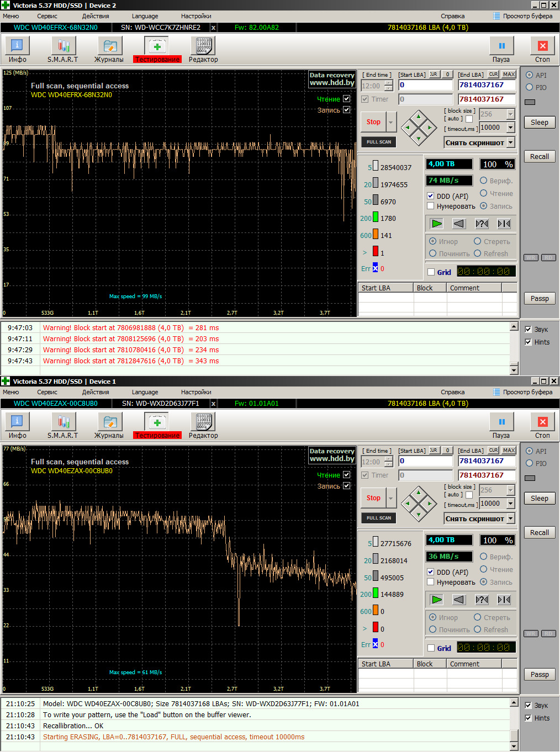
Task: Click Sleep button in Device 2 window
Action: coord(540,123)
